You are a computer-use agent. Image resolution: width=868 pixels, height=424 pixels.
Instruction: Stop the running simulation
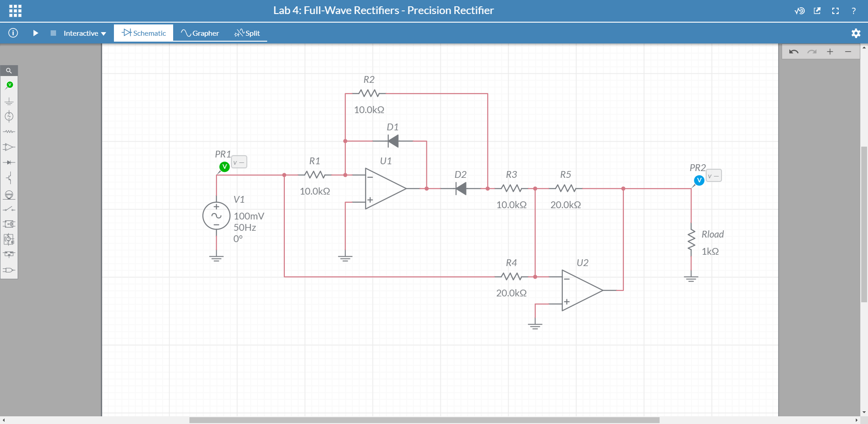tap(53, 33)
